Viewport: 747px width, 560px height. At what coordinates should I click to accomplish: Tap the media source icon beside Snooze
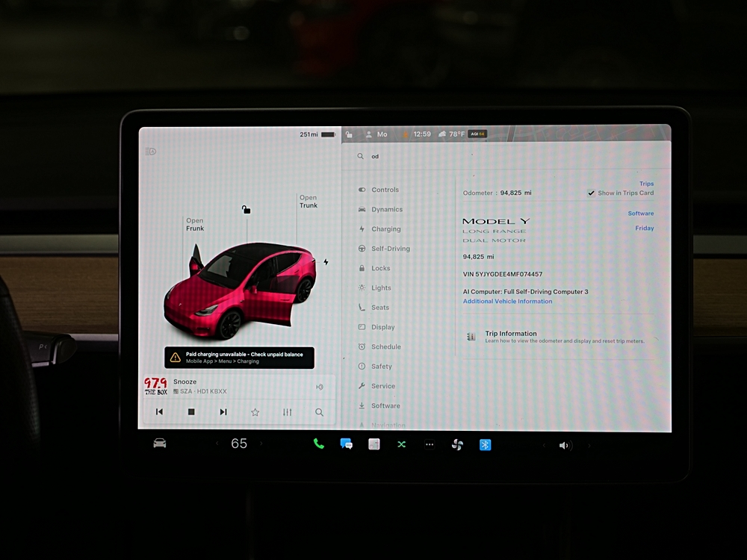tap(320, 387)
